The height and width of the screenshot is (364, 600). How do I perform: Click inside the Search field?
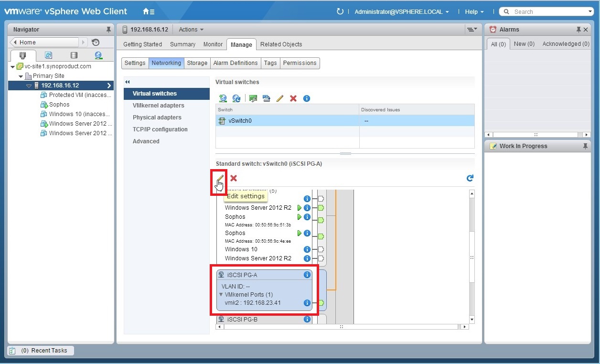[545, 11]
